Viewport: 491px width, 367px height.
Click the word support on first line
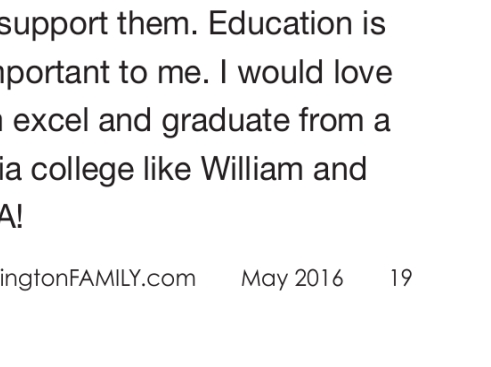click(x=54, y=25)
